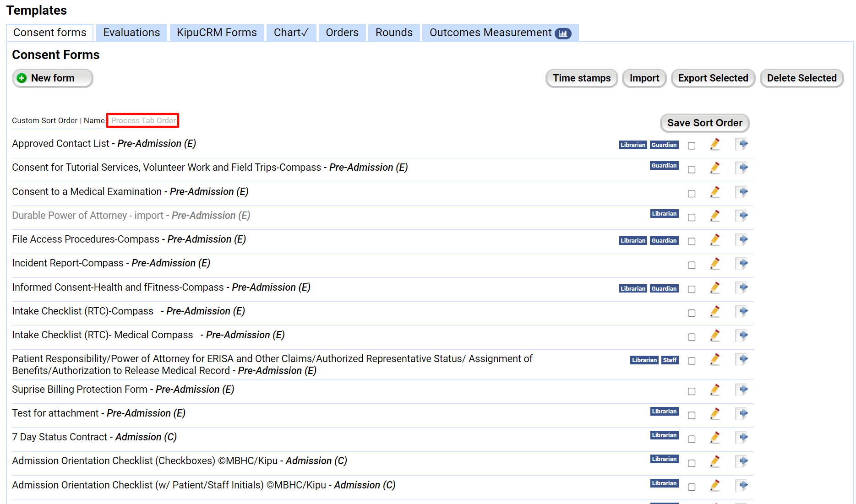Open the Orders tab
This screenshot has width=856, height=504.
[342, 32]
